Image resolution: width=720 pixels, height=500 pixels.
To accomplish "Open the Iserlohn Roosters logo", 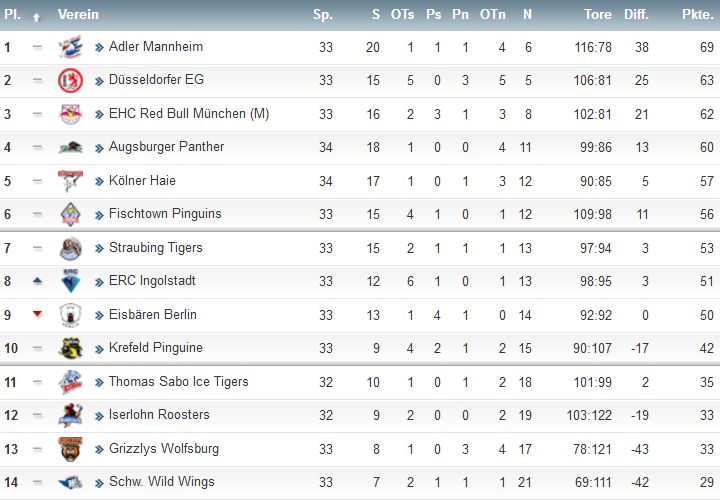I will coord(70,415).
